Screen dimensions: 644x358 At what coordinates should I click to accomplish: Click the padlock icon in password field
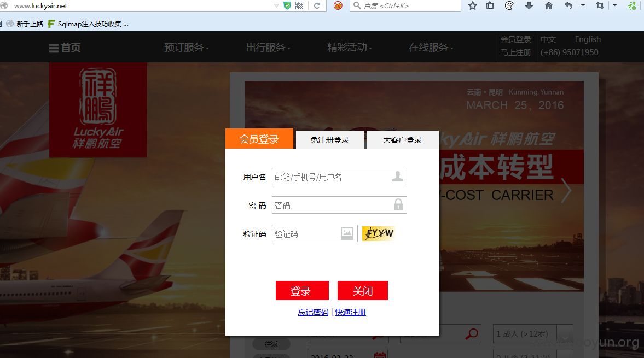click(398, 204)
